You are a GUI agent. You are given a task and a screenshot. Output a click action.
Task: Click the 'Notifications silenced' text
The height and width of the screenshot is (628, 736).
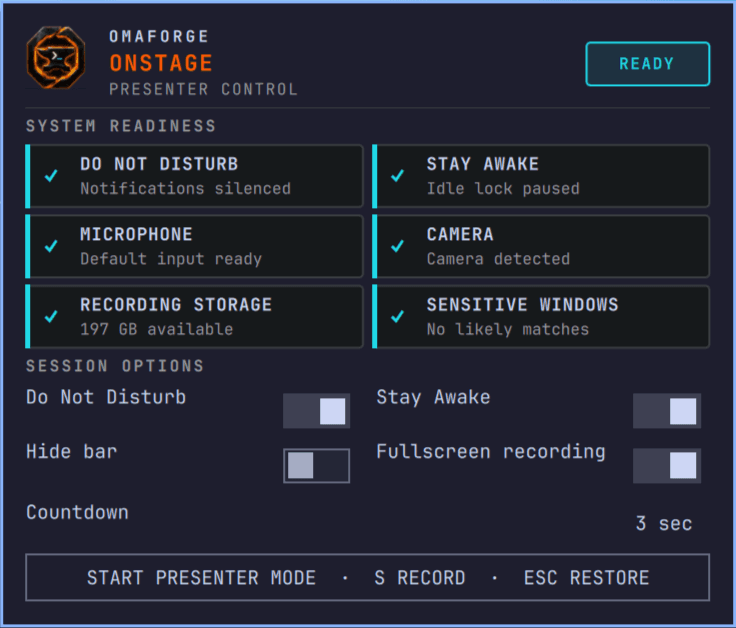pyautogui.click(x=185, y=189)
